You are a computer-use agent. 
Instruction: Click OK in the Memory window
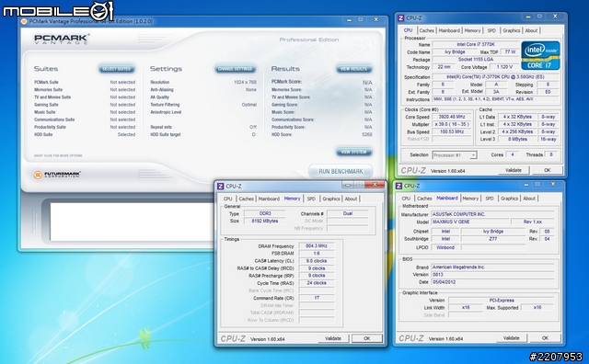tap(367, 338)
